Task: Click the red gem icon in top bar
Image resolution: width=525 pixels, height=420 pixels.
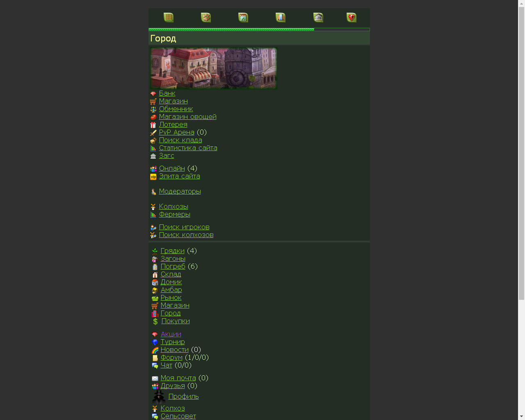Action: coord(352,18)
